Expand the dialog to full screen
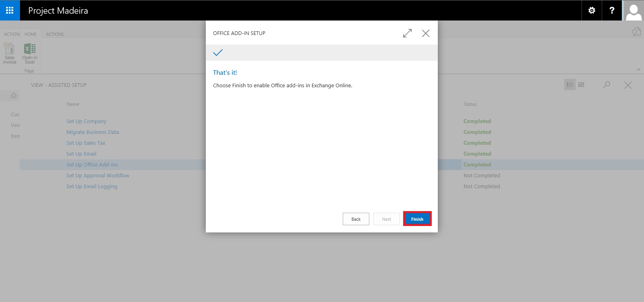 [x=407, y=33]
